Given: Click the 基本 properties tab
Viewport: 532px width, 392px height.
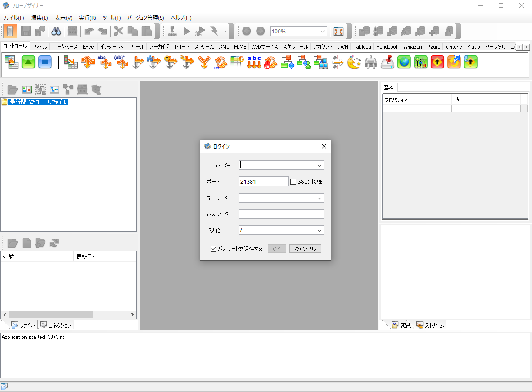Looking at the screenshot, I should (389, 87).
